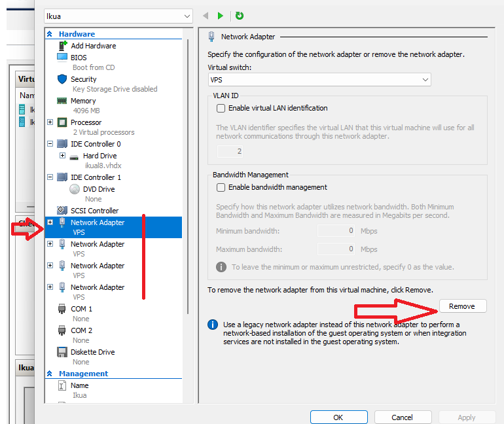
Task: Select the IDE Controller 0 icon
Action: click(62, 144)
